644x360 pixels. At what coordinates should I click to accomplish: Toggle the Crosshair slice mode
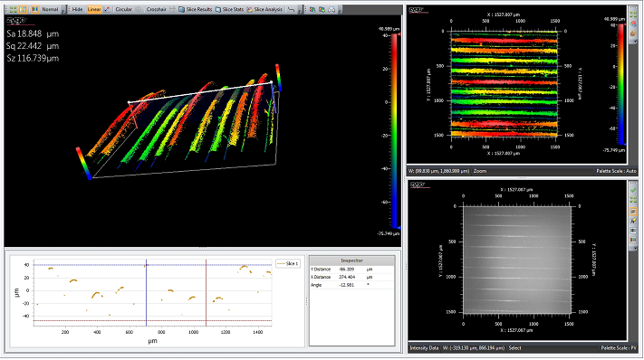(156, 9)
